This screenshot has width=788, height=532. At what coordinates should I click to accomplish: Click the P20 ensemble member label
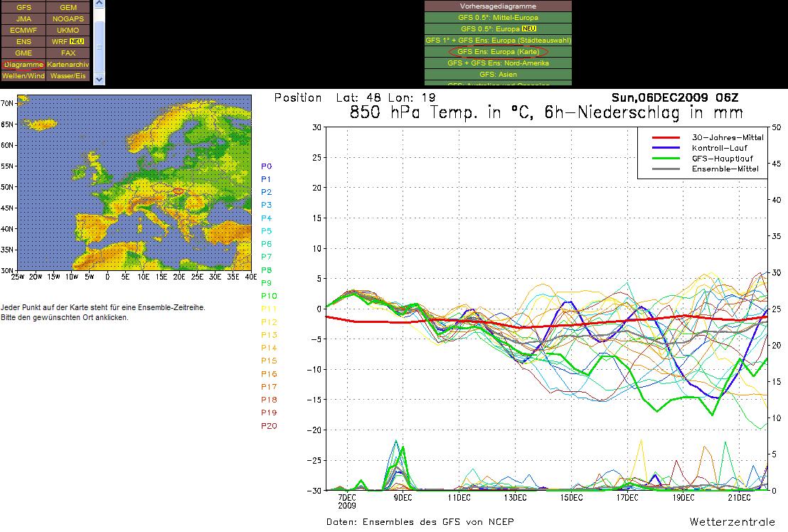(268, 426)
